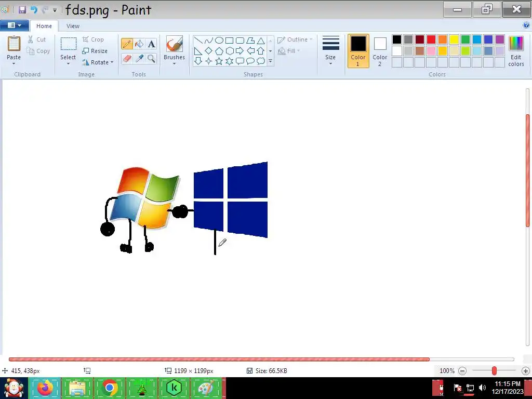The height and width of the screenshot is (399, 532).
Task: Switch to the View tab
Action: tap(73, 26)
